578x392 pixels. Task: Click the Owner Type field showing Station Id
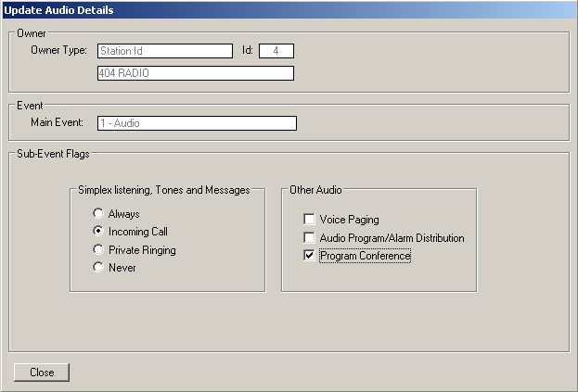[164, 51]
